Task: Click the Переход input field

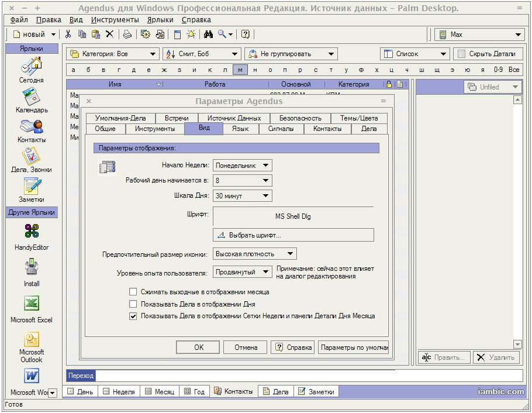Action: tap(309, 376)
